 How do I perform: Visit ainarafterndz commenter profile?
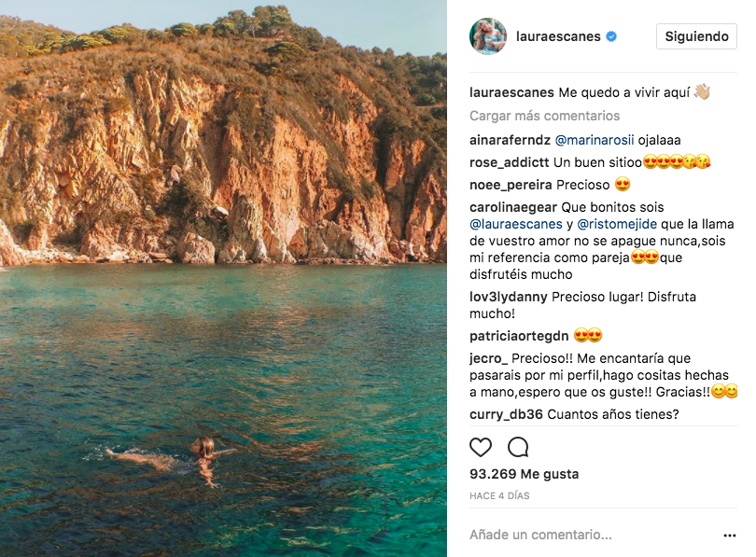click(x=510, y=140)
